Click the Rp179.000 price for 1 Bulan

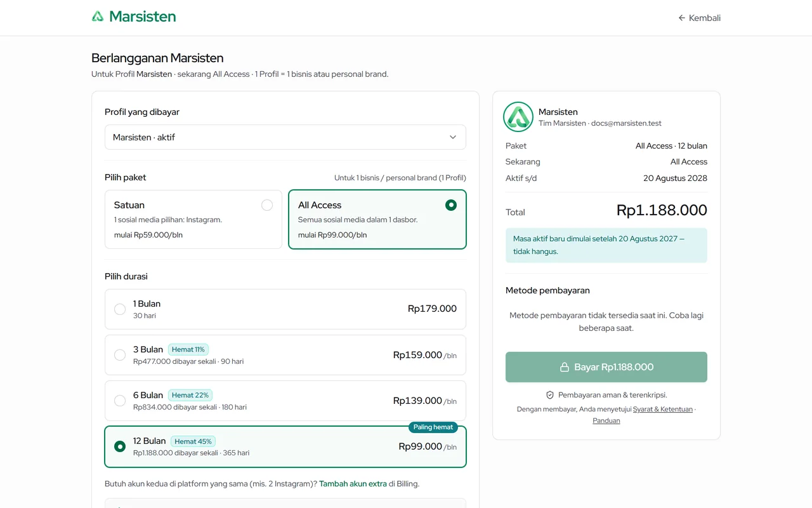(x=432, y=309)
